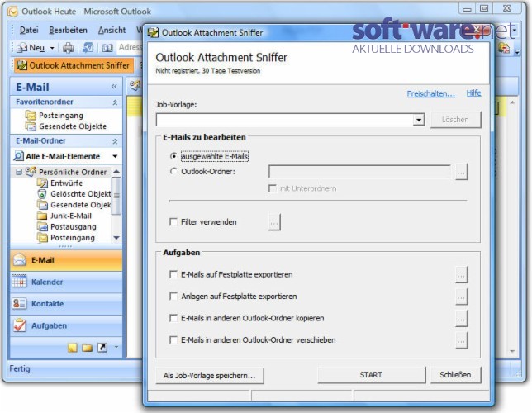Viewport: 532px width, 413px height.
Task: Click Posteingang icon in Favoritenordner
Action: coord(31,116)
